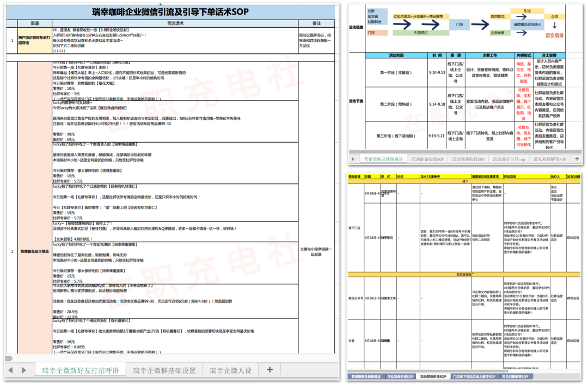Select title cell 瑞幸咖啡企业微信引流及引导下单话术SOP

(x=170, y=12)
